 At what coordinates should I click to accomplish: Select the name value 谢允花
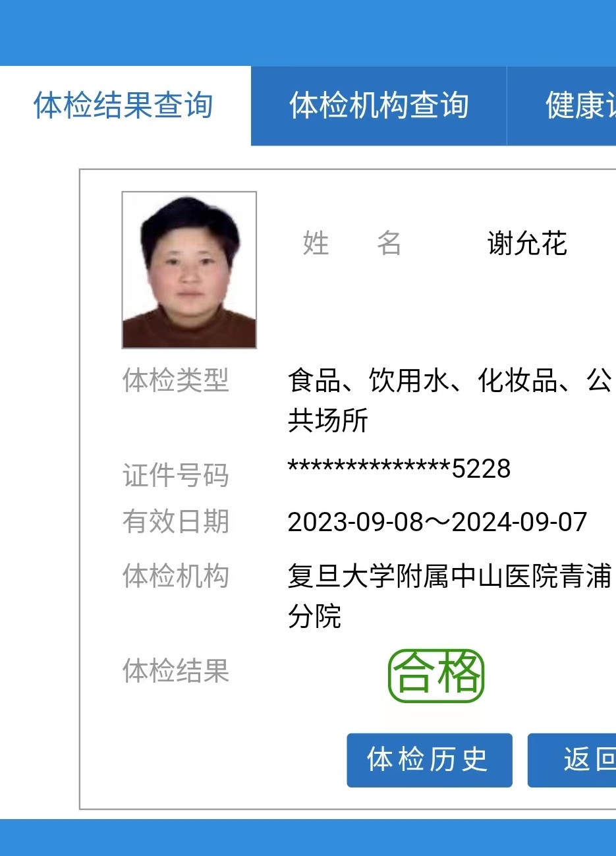click(x=527, y=244)
